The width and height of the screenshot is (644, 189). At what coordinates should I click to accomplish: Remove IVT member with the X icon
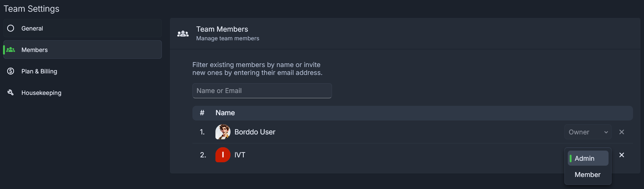pyautogui.click(x=622, y=155)
